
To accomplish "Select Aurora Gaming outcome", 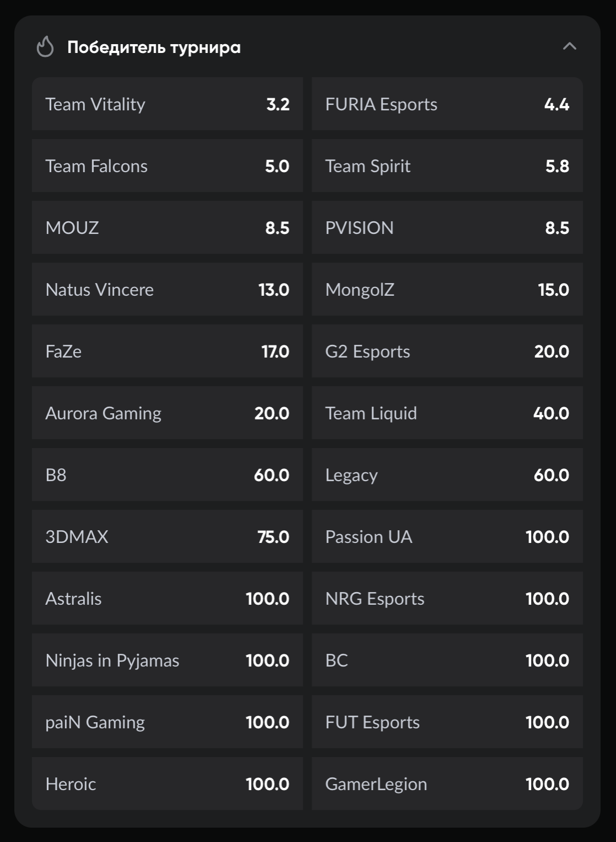I will coord(167,413).
